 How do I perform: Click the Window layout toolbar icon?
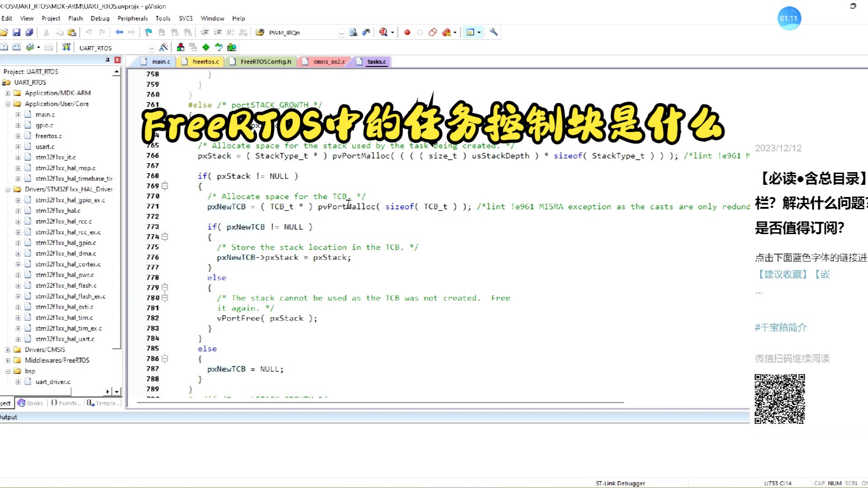tap(470, 32)
